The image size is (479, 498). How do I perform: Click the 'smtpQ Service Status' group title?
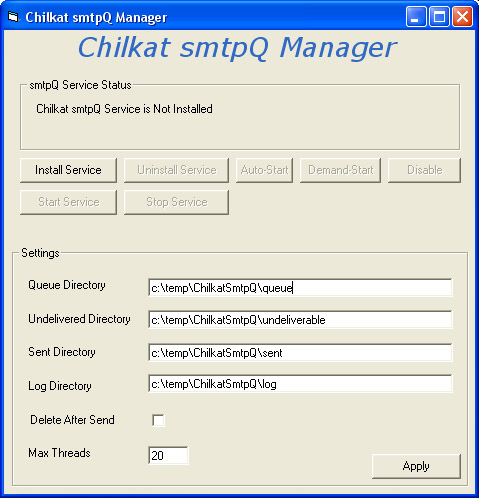tap(80, 85)
